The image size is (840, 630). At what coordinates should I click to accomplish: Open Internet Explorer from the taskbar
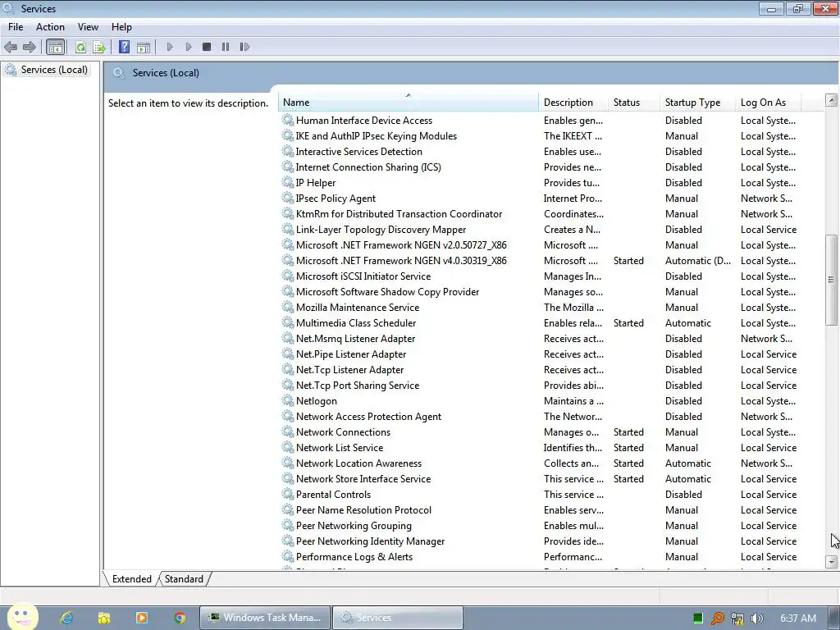point(66,618)
